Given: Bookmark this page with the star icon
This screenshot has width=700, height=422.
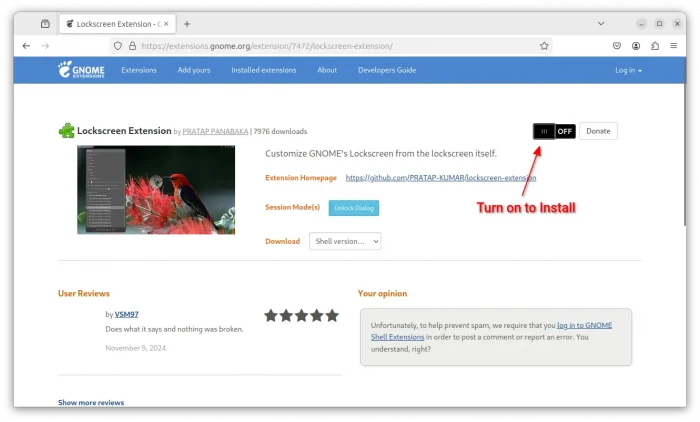Looking at the screenshot, I should tap(544, 46).
